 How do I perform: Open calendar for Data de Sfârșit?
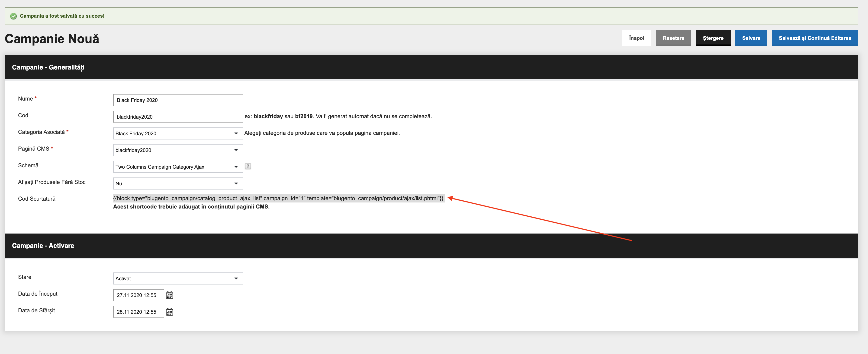point(170,312)
